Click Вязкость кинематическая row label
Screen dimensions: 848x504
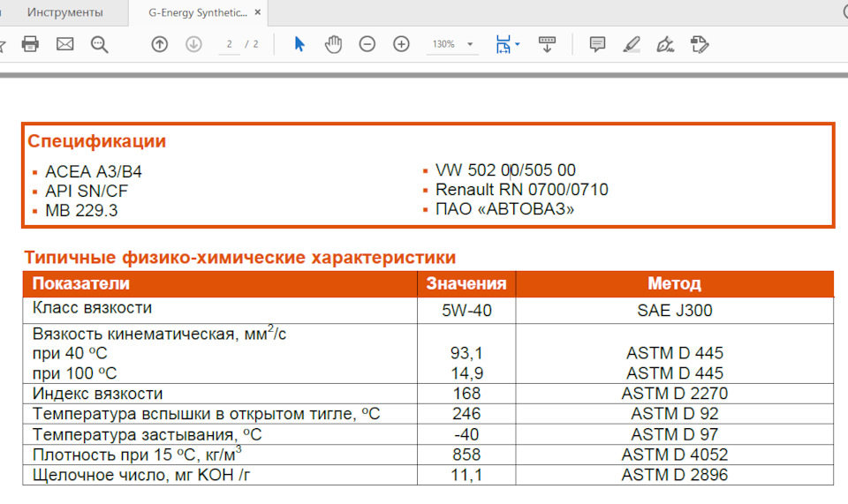[159, 334]
